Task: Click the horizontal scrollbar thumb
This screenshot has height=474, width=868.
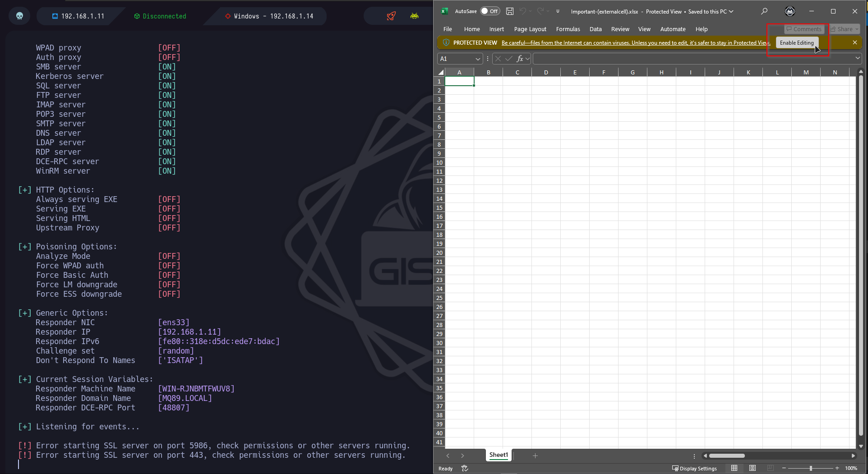Action: 727,456
